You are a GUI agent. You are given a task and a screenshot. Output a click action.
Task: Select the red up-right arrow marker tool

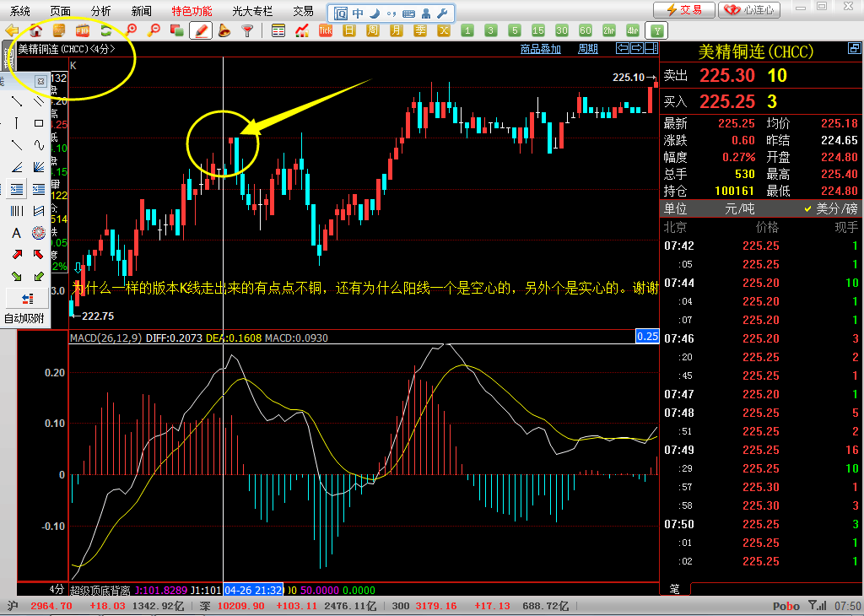16,255
